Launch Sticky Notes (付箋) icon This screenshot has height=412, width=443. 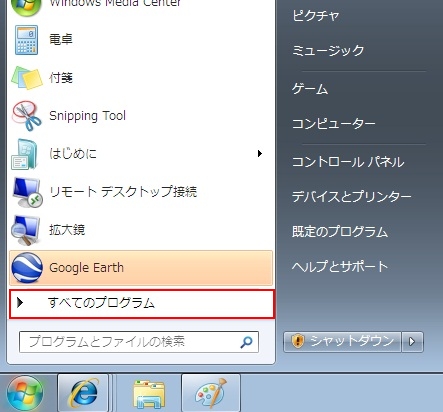tap(27, 78)
